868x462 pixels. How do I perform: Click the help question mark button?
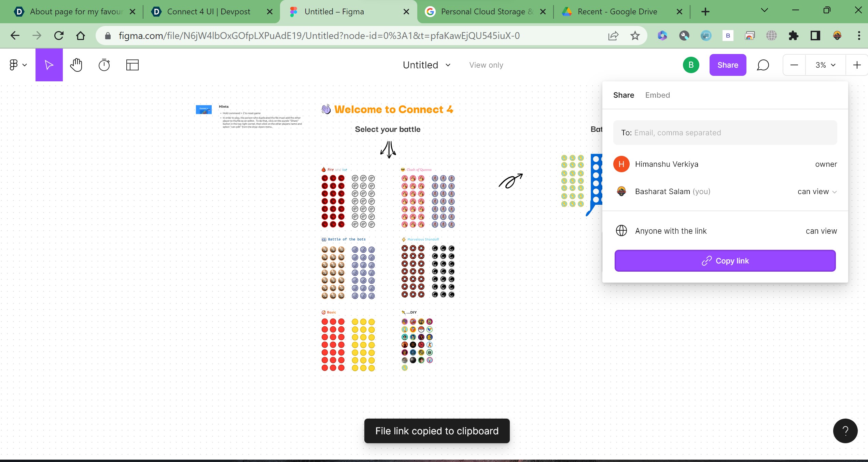coord(845,431)
